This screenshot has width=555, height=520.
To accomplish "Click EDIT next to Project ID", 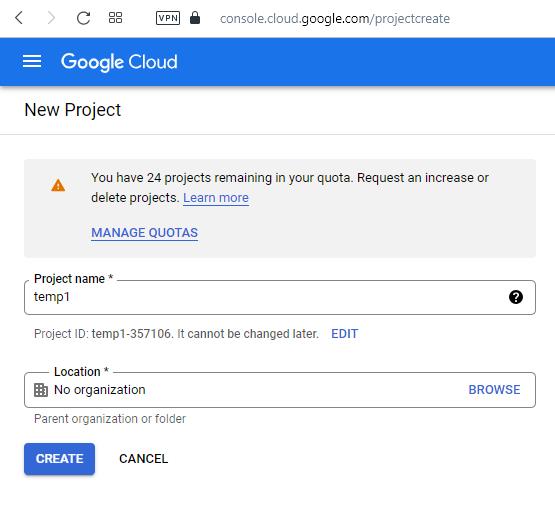I will click(x=344, y=334).
